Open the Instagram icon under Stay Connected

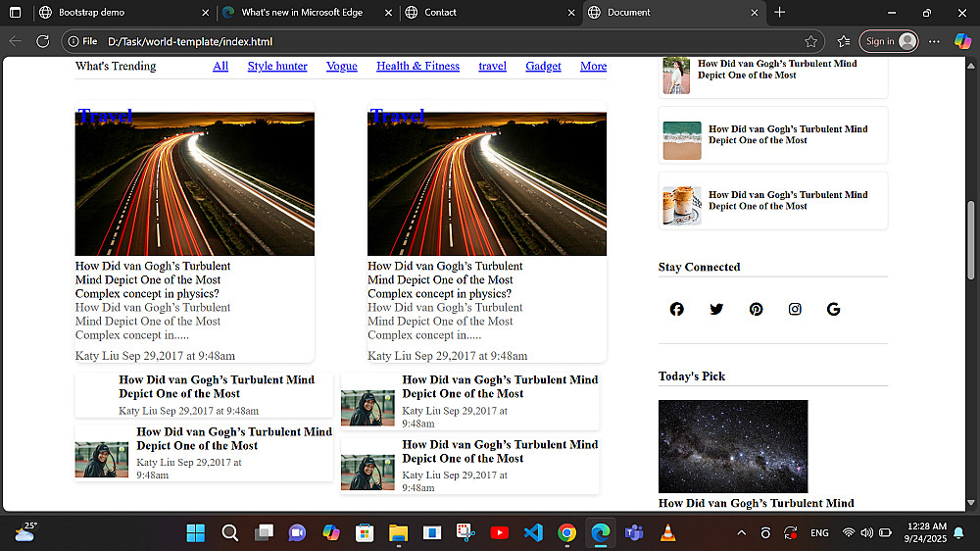(795, 309)
